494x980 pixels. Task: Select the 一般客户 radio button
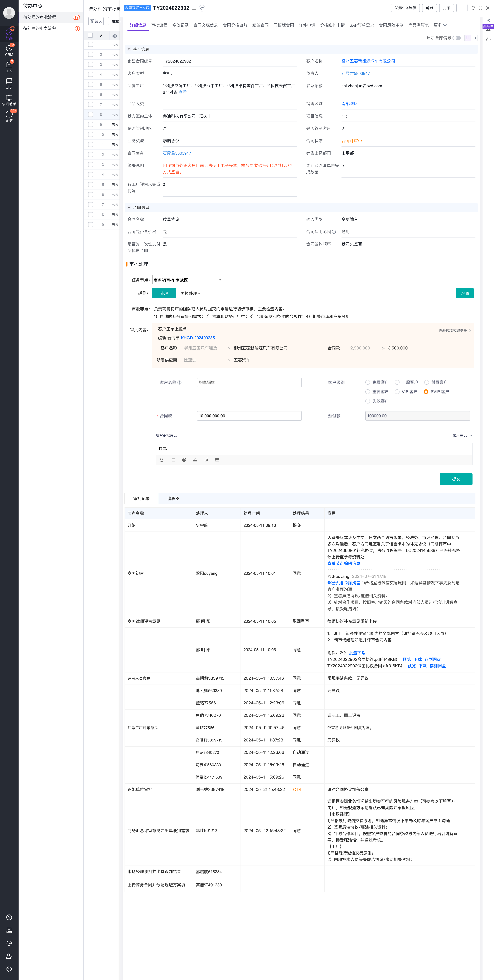click(397, 382)
